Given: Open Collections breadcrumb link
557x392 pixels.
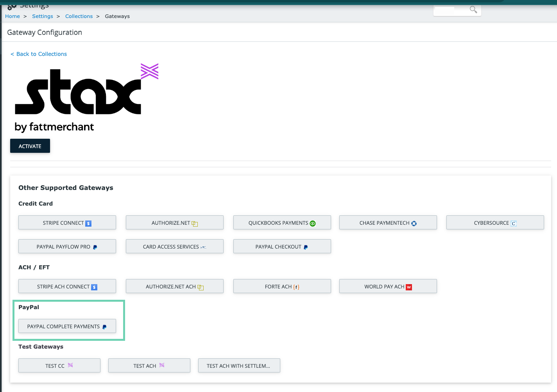Looking at the screenshot, I should point(79,16).
